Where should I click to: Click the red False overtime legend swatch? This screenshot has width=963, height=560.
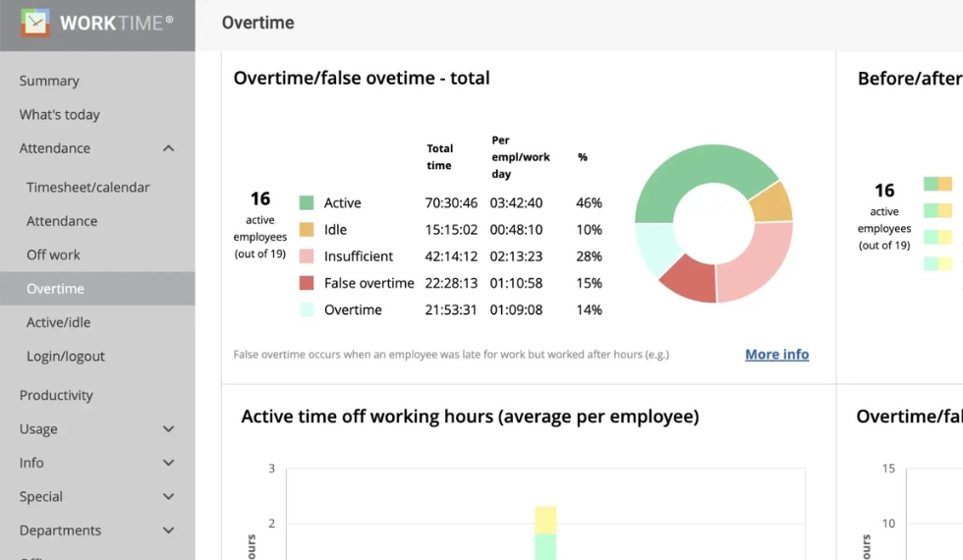307,283
